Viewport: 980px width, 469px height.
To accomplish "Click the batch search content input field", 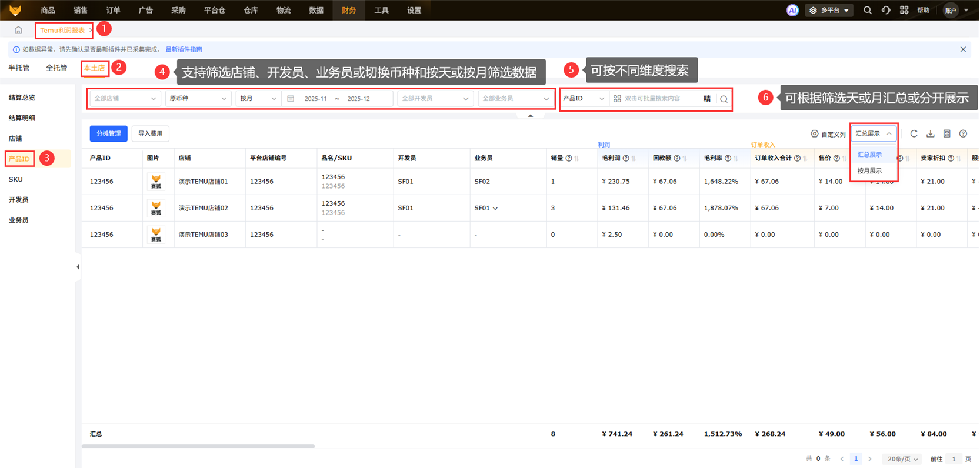I will (x=659, y=99).
